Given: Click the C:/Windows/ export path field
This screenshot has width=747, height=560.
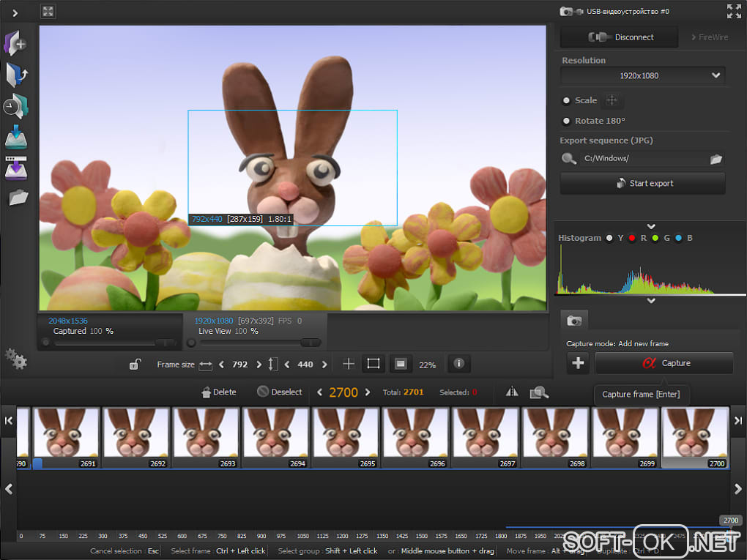Looking at the screenshot, I should (x=643, y=159).
